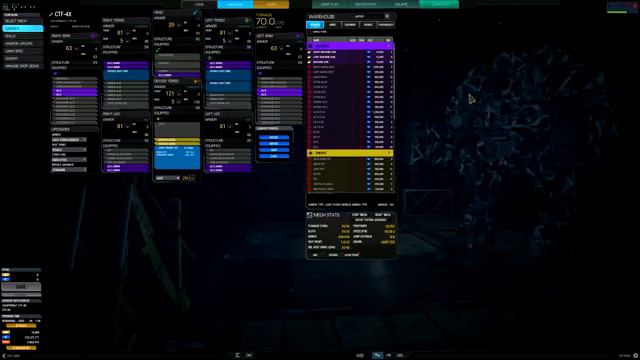Click Export in Loadout Profile panel
Viewport: 640px width, 360px height.
point(274,138)
